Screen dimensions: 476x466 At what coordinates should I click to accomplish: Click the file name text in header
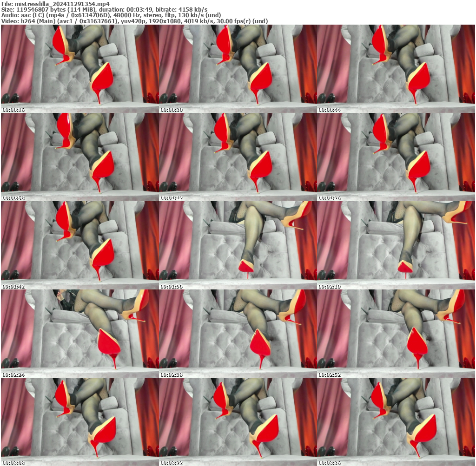tap(56, 4)
